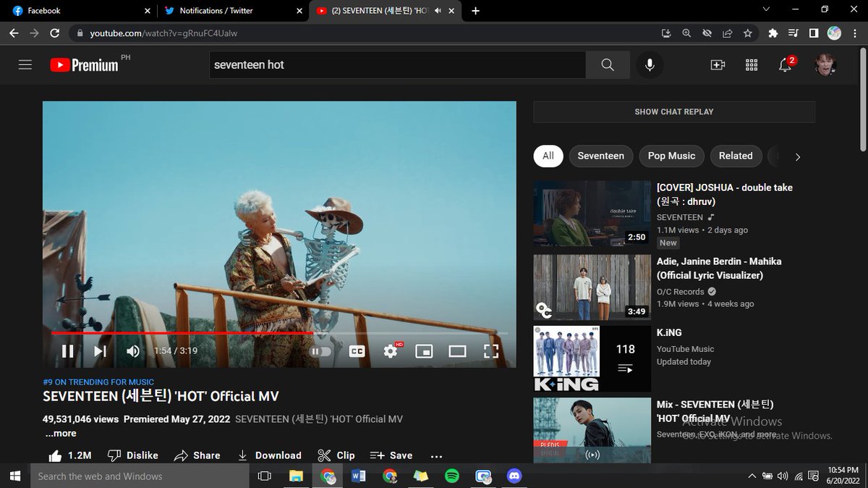Toggle Chrome side panel
This screenshot has width=868, height=488.
pyautogui.click(x=813, y=33)
